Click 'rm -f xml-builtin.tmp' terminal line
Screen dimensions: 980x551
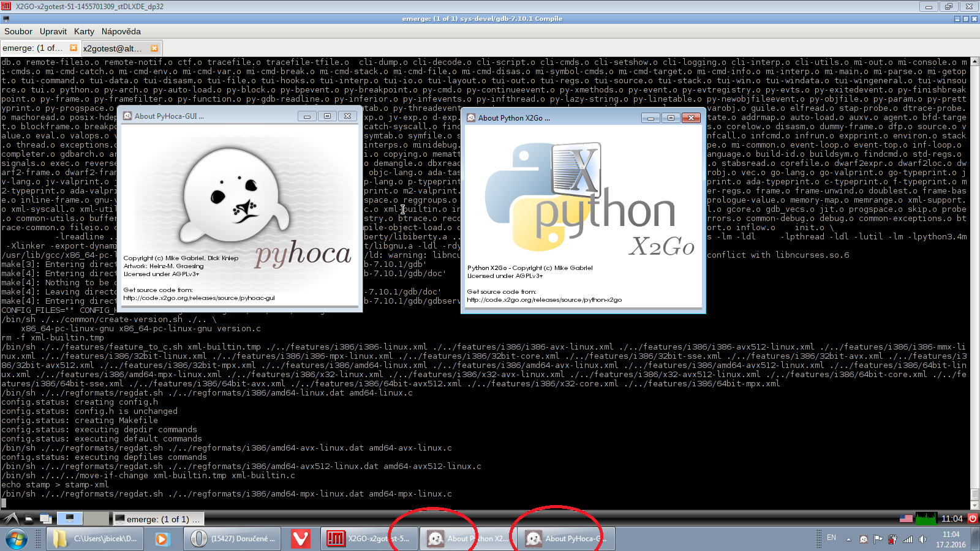coord(53,338)
